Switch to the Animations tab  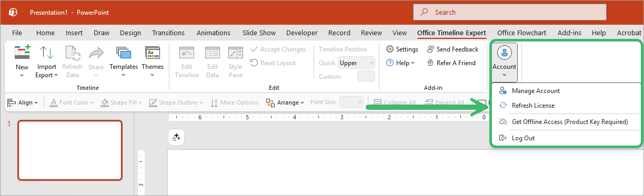214,33
